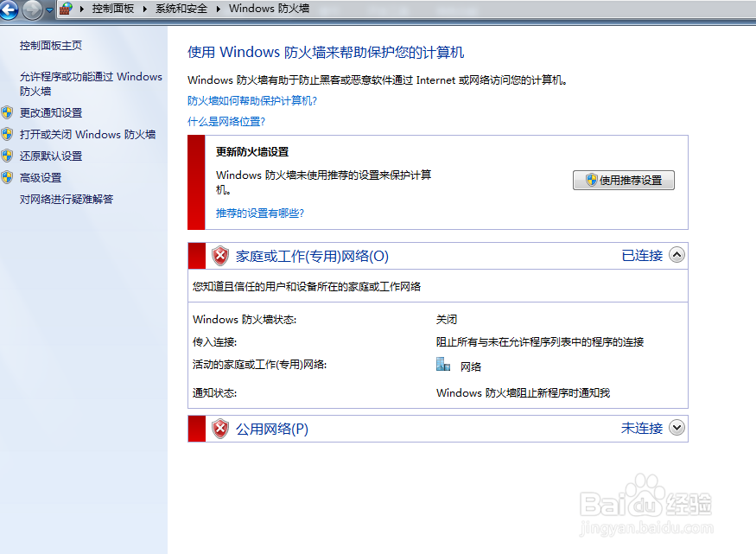756x554 pixels.
Task: Click shield icon on 使用推荐设置 button
Action: click(592, 180)
